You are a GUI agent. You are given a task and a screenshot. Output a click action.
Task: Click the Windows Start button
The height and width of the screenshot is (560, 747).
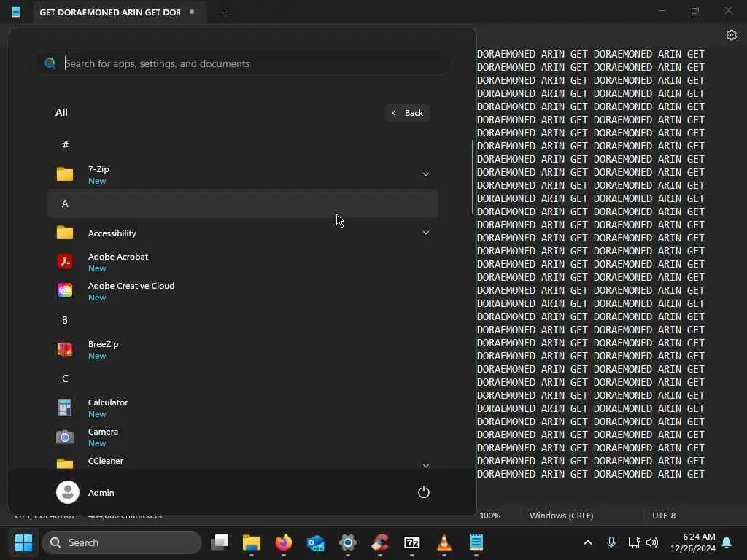pos(23,542)
